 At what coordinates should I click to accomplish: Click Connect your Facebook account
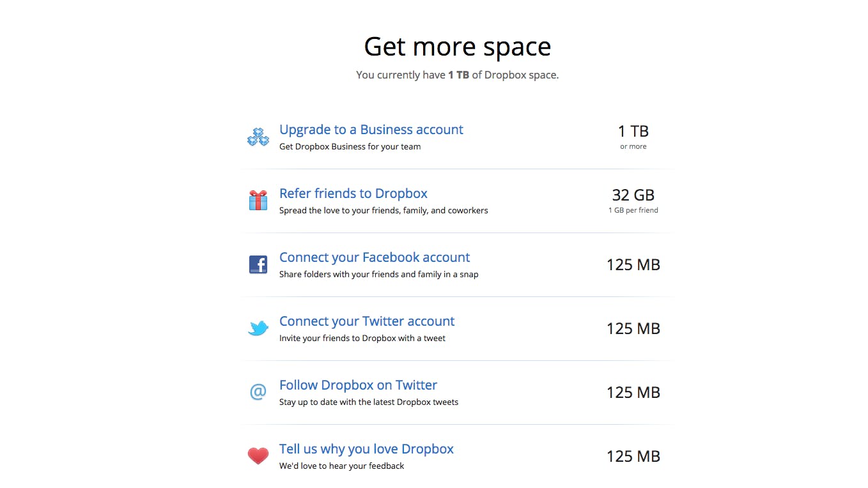375,257
